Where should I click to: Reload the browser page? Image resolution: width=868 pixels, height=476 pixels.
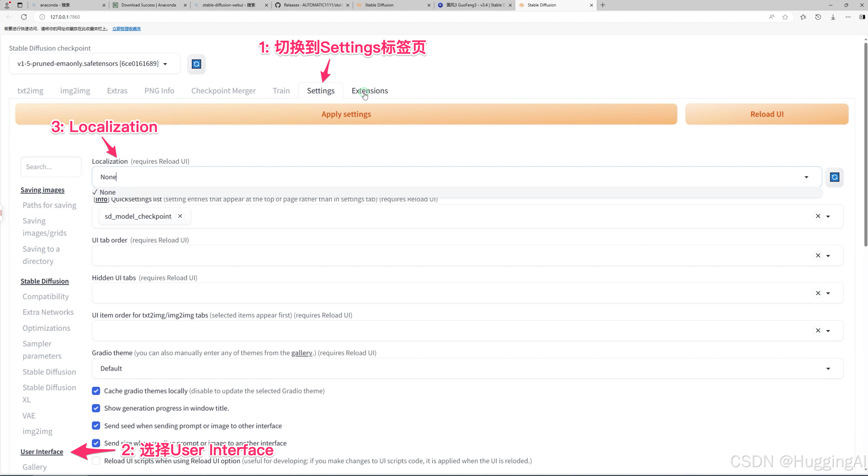tap(24, 17)
